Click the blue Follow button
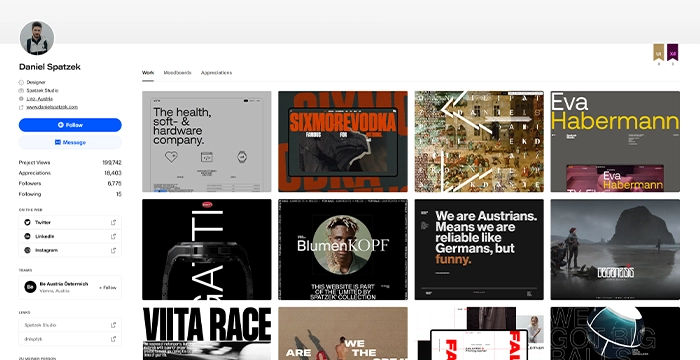This screenshot has height=360, width=700. (70, 125)
